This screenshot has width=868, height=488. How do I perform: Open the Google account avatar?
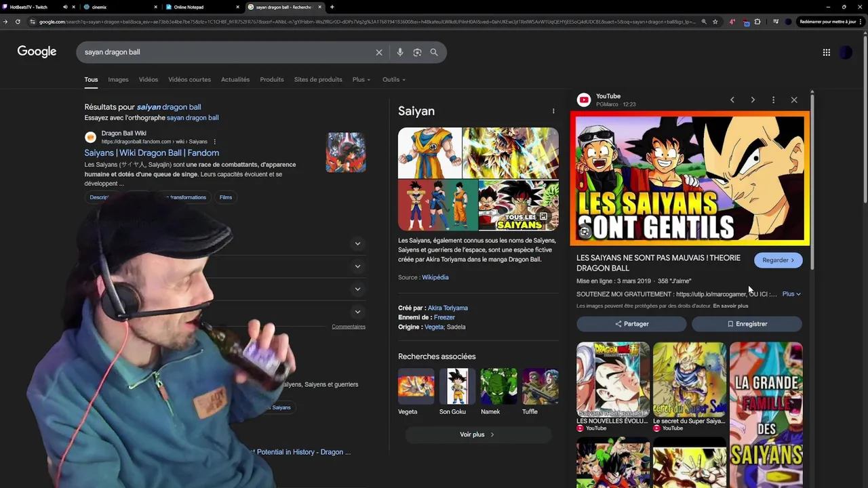[x=846, y=52]
